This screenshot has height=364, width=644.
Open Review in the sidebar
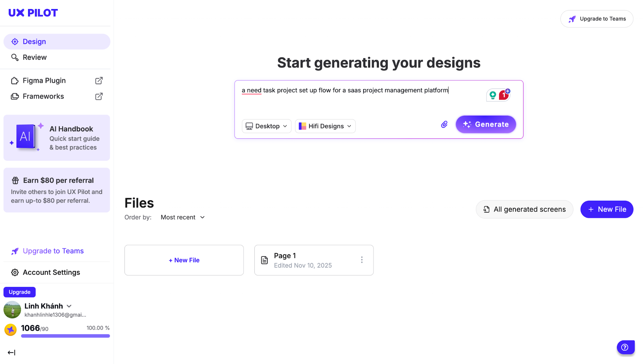[x=34, y=57]
